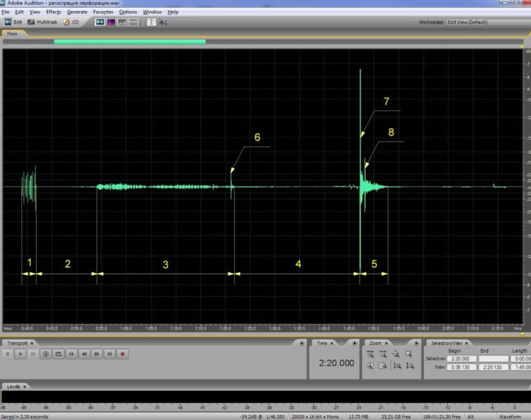Go to beginning transport button
This screenshot has height=420, width=531.
pos(71,354)
